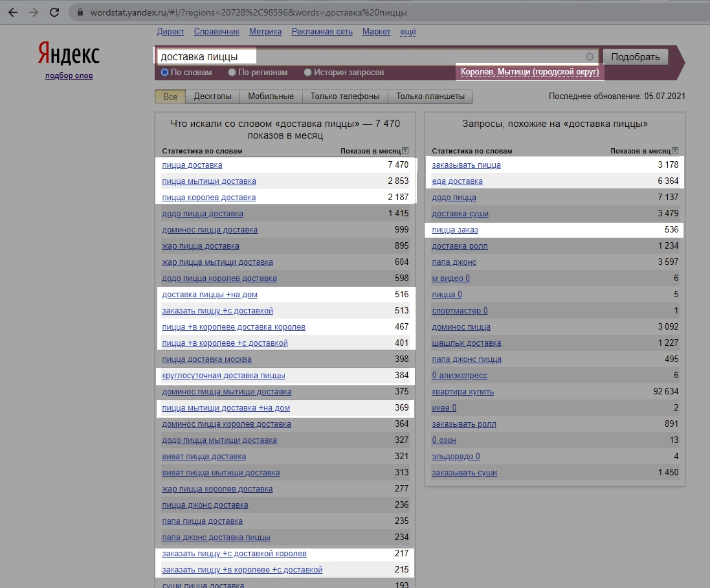
Task: Open пицца мытищи доставка +на дом link
Action: click(226, 408)
